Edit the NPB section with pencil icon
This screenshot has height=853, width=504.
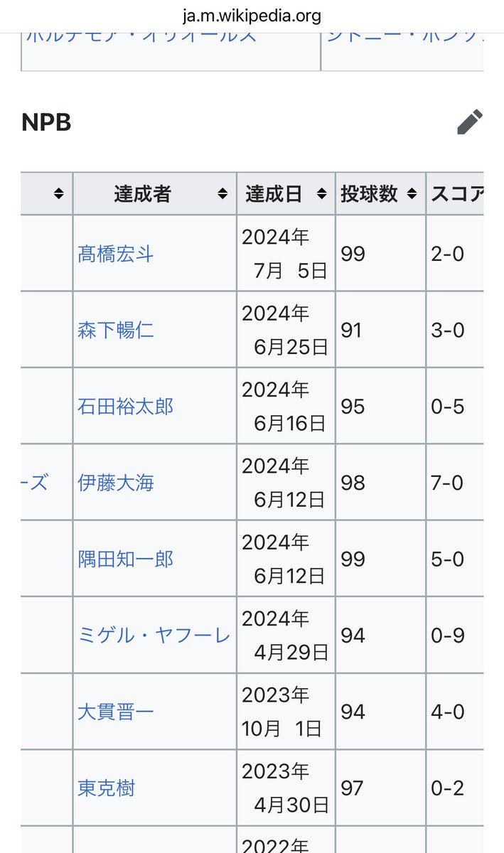pos(470,122)
